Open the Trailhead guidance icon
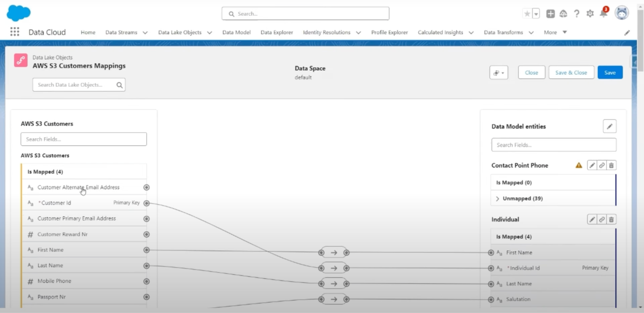This screenshot has width=644, height=313. point(563,14)
